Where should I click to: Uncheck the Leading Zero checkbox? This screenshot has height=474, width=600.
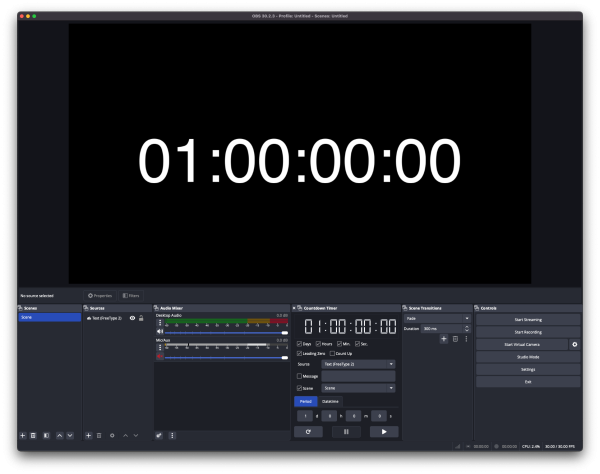(300, 354)
